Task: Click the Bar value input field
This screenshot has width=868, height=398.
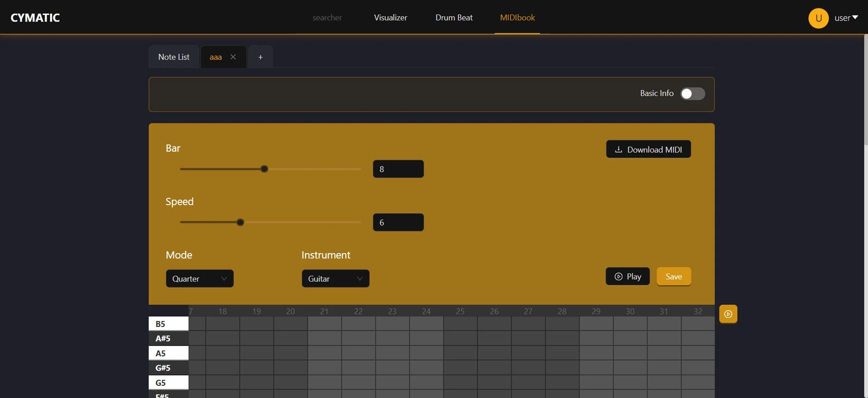Action: click(398, 169)
